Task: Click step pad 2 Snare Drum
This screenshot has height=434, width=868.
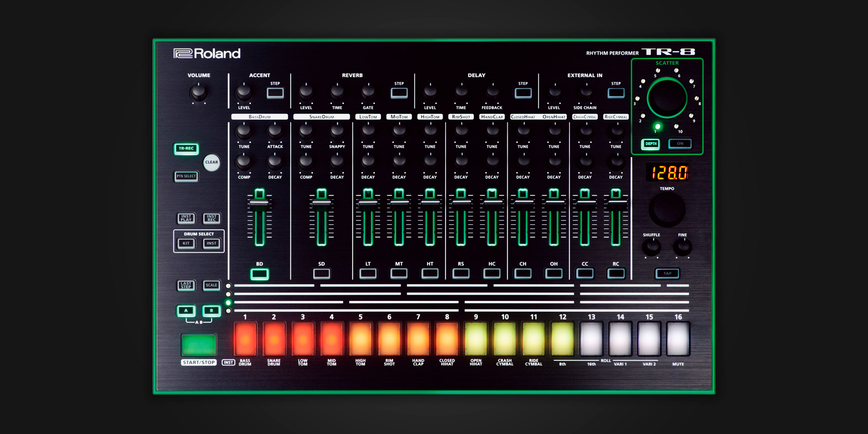Action: click(274, 339)
